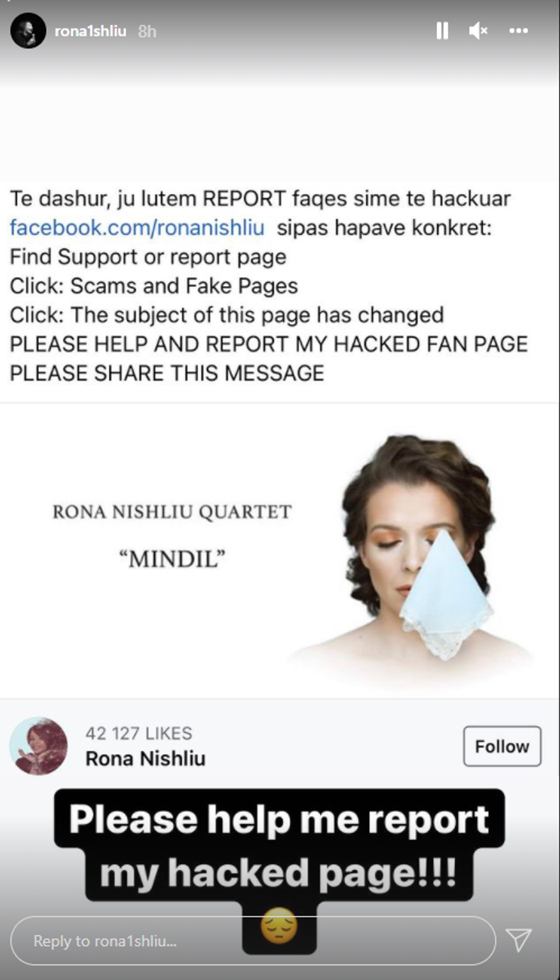This screenshot has height=980, width=560.
Task: Click the woman's portrait with handkerchief
Action: click(417, 549)
